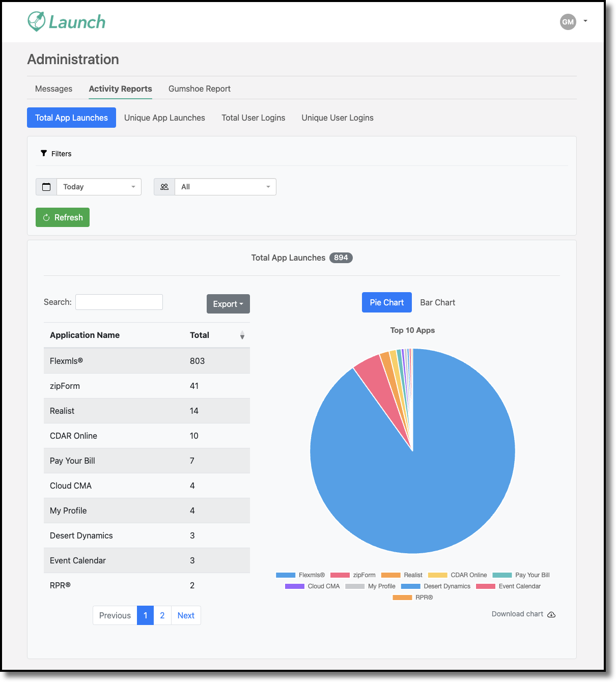This screenshot has height=682, width=616.
Task: Open the Gumshoe Report tab
Action: coord(200,89)
